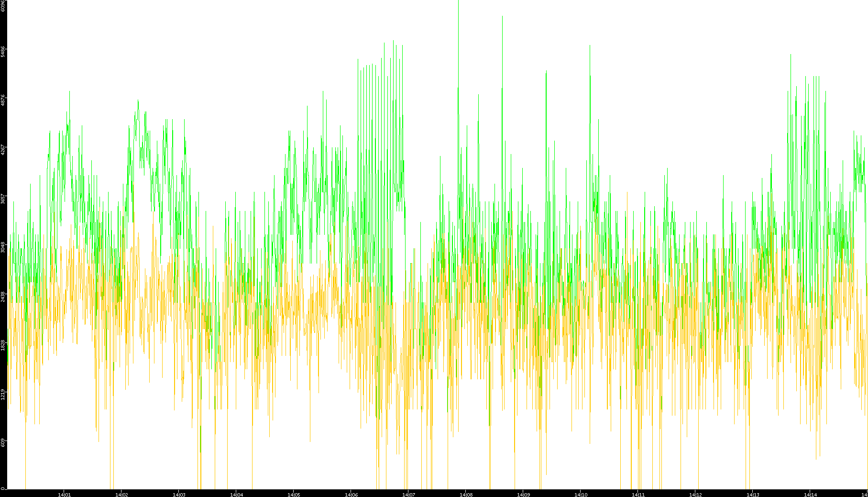Select the 5486 value on vertical axis
The width and height of the screenshot is (868, 497).
coord(3,52)
